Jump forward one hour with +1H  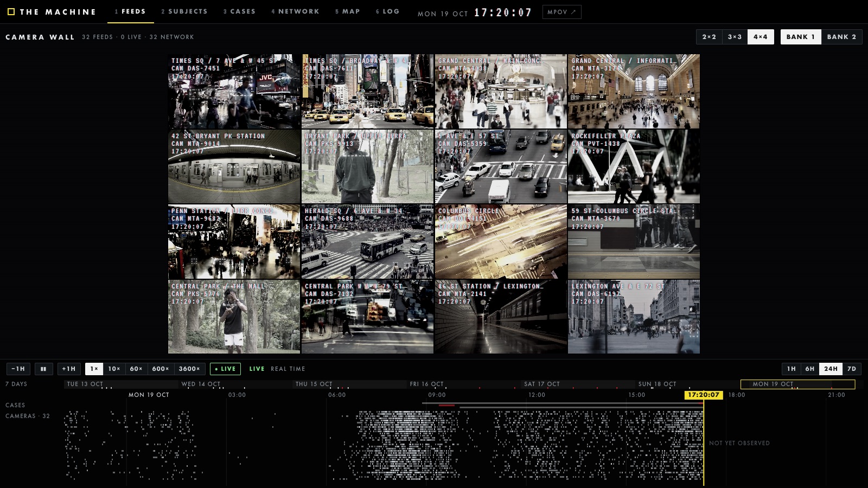(69, 369)
